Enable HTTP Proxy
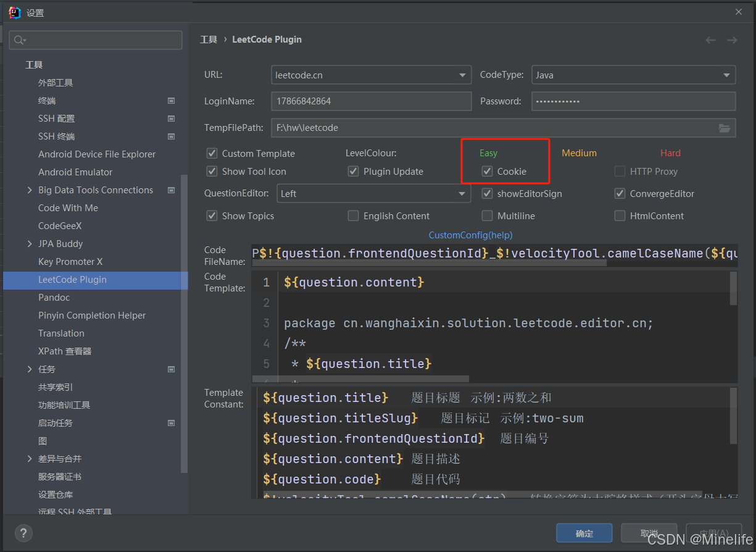Viewport: 756px width, 552px height. pyautogui.click(x=620, y=171)
